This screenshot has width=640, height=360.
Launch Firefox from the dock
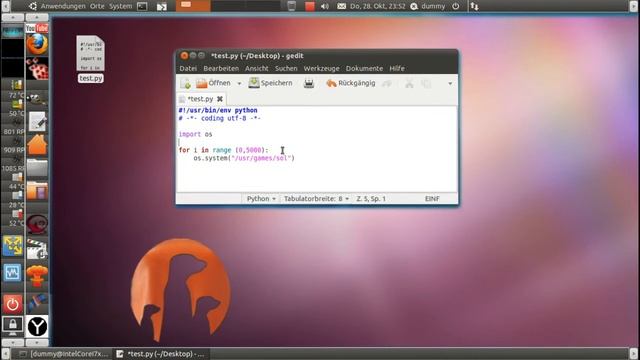(x=37, y=44)
